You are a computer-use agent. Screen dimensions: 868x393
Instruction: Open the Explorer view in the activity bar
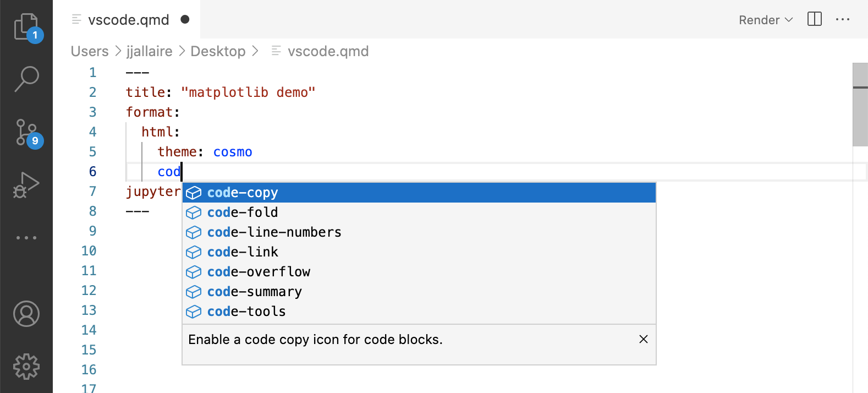pos(26,26)
